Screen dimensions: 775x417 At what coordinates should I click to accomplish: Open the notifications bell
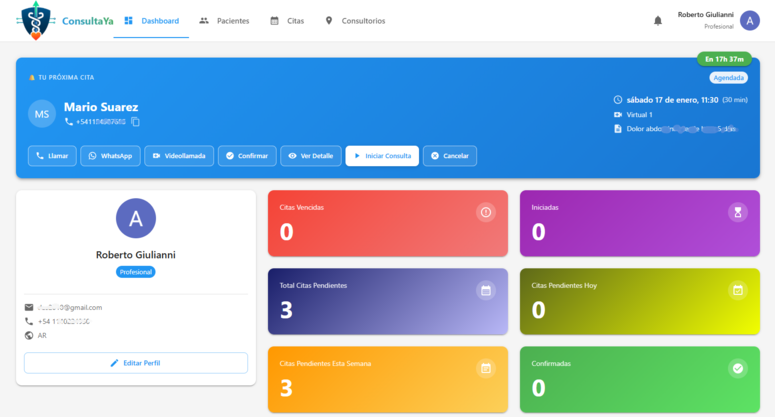[x=657, y=21]
